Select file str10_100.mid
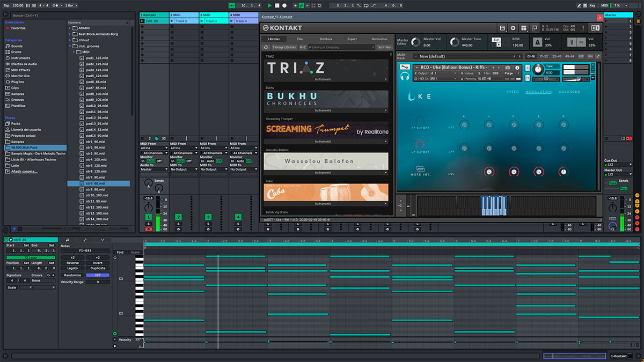This screenshot has height=362, width=644. (x=98, y=195)
